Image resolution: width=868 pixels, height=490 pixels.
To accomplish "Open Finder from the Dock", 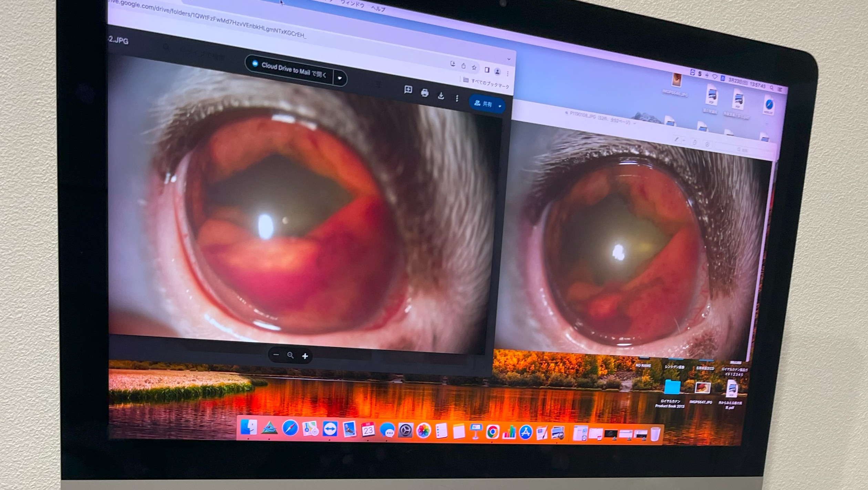I will (x=248, y=427).
